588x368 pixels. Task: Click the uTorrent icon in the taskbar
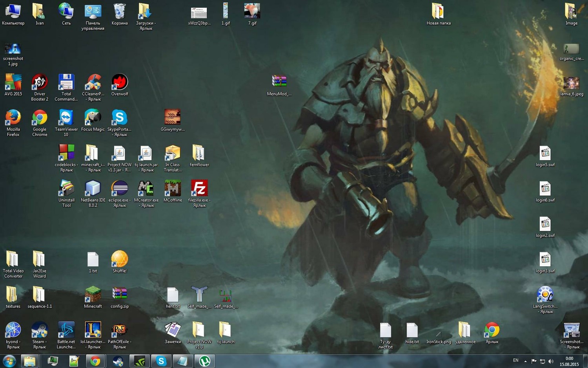click(205, 361)
